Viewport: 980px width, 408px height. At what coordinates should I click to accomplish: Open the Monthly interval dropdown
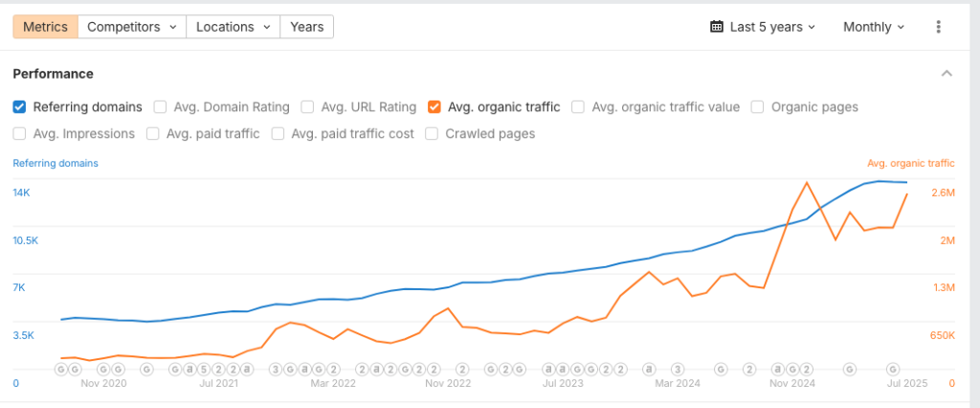[873, 27]
